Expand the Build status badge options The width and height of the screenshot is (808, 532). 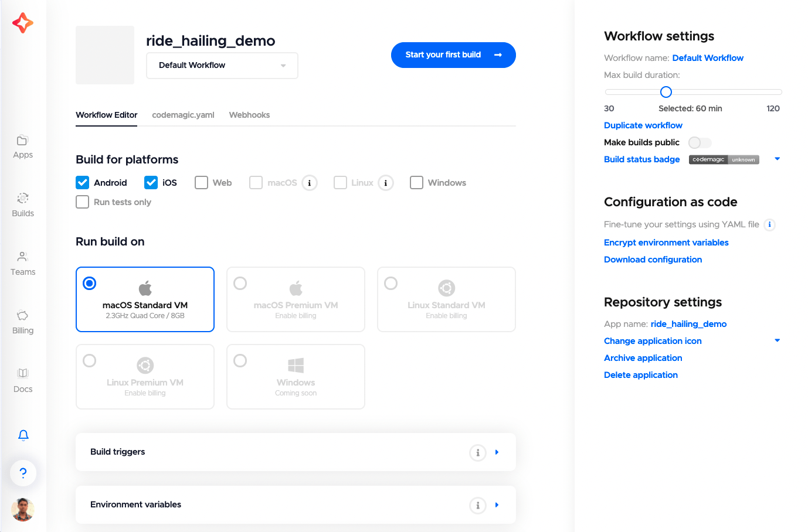pos(778,159)
